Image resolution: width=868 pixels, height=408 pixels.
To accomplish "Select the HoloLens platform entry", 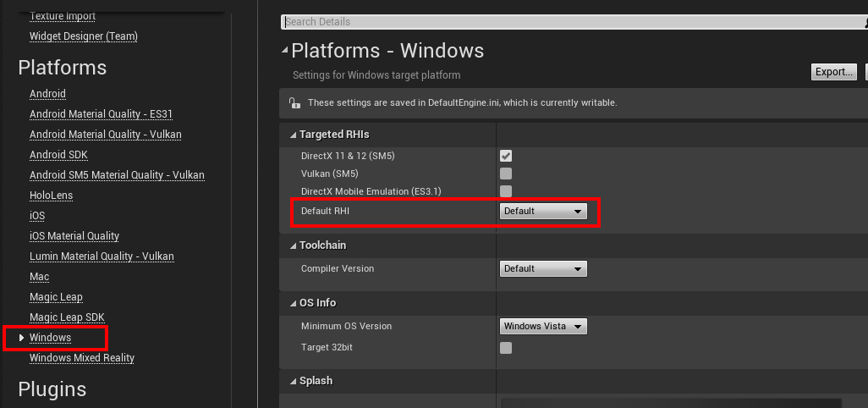I will 51,196.
